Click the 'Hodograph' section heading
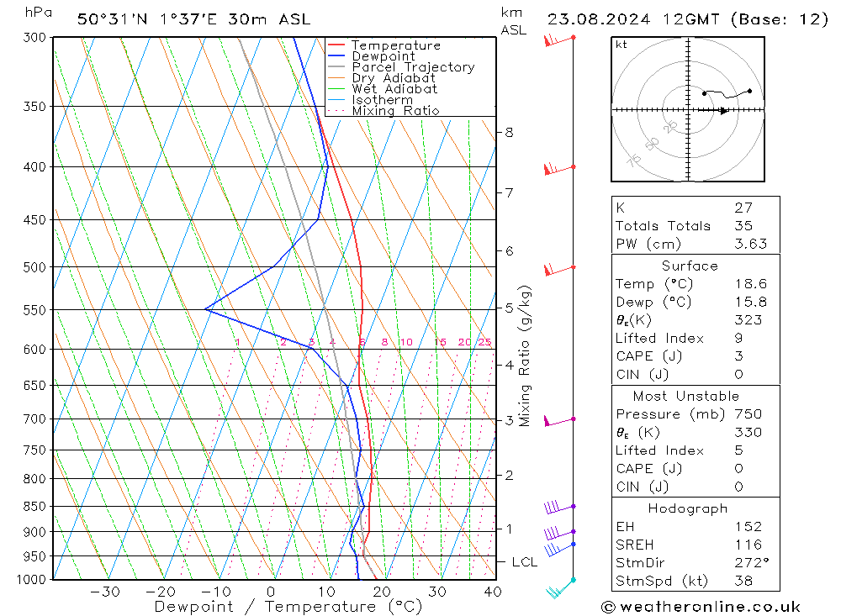The height and width of the screenshot is (616, 841). click(688, 508)
